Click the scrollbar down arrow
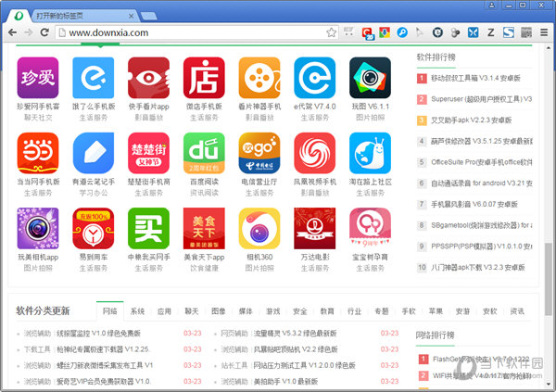 [x=549, y=384]
